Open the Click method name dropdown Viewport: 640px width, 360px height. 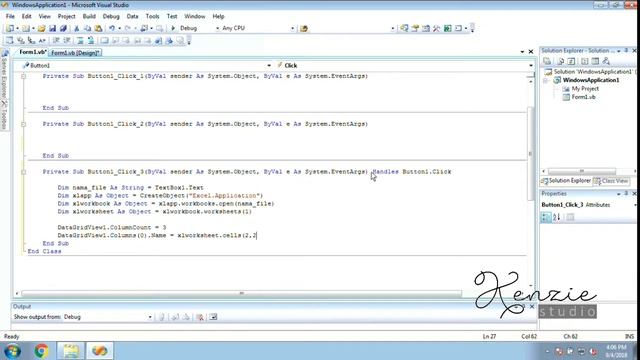pyautogui.click(x=531, y=65)
